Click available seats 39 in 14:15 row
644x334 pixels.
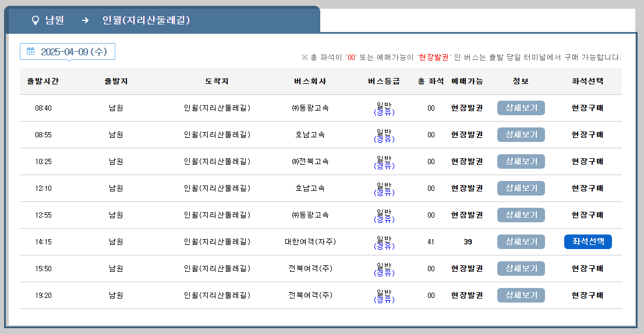(x=468, y=241)
